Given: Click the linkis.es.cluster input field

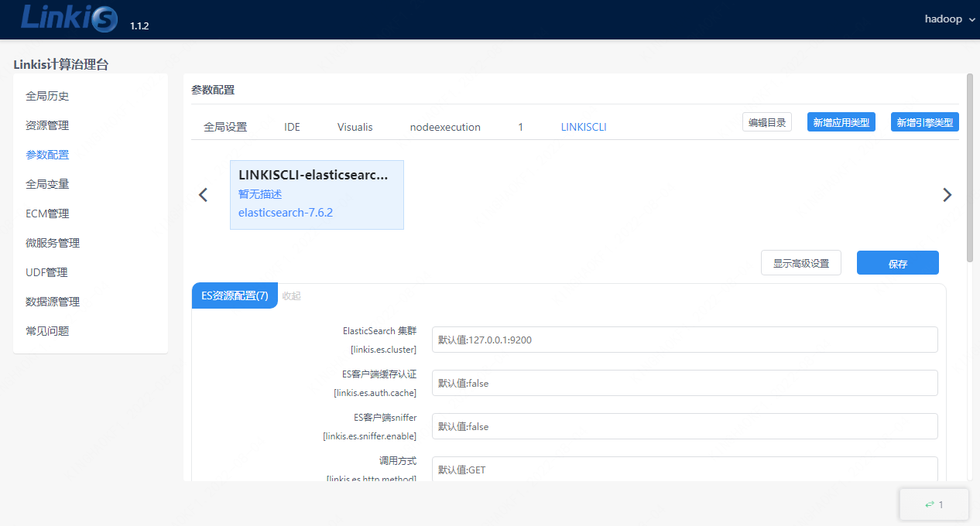Looking at the screenshot, I should [x=684, y=339].
